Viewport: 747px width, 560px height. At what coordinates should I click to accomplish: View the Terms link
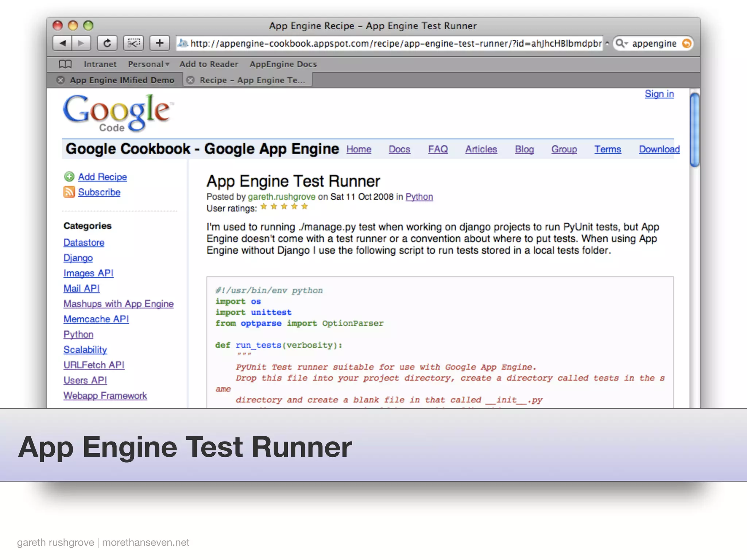click(608, 149)
